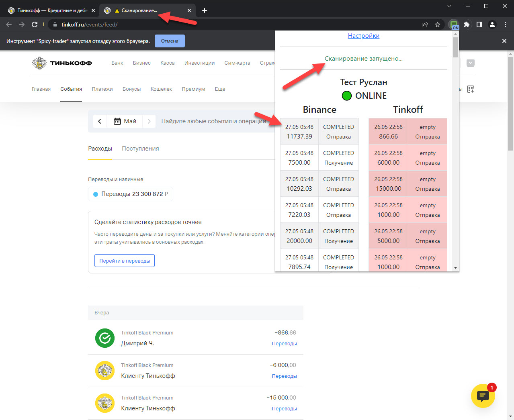Bookmark this page with the star icon

tap(438, 24)
